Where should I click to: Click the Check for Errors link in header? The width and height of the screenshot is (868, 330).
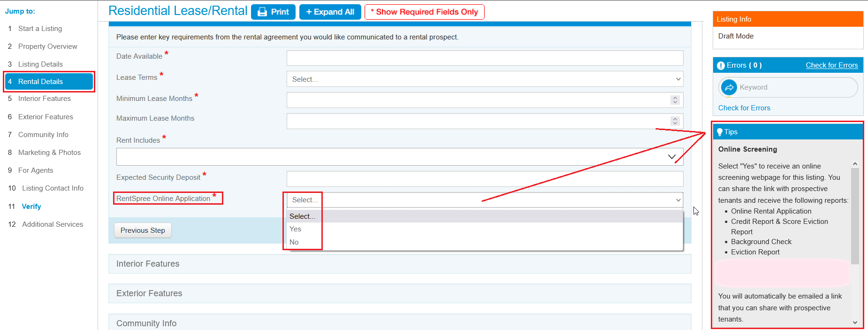(832, 65)
